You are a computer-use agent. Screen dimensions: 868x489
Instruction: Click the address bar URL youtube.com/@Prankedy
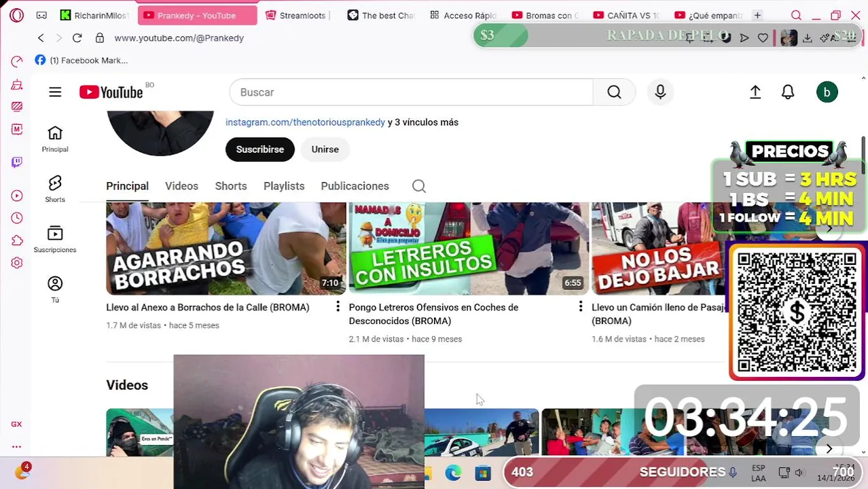pyautogui.click(x=179, y=38)
